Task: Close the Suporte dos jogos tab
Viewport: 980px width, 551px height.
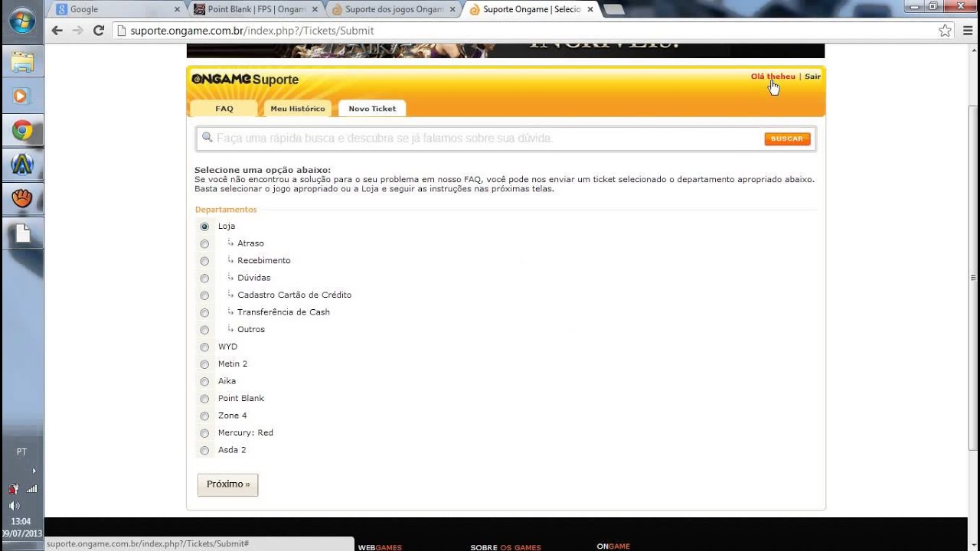Action: [452, 9]
